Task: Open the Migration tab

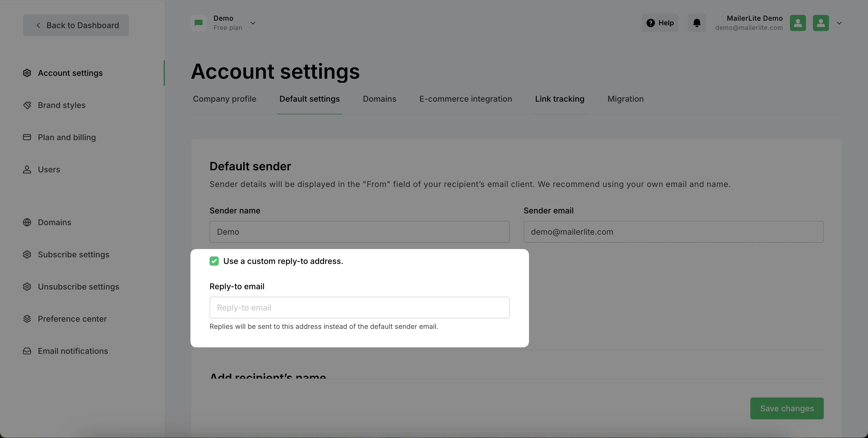Action: tap(625, 99)
